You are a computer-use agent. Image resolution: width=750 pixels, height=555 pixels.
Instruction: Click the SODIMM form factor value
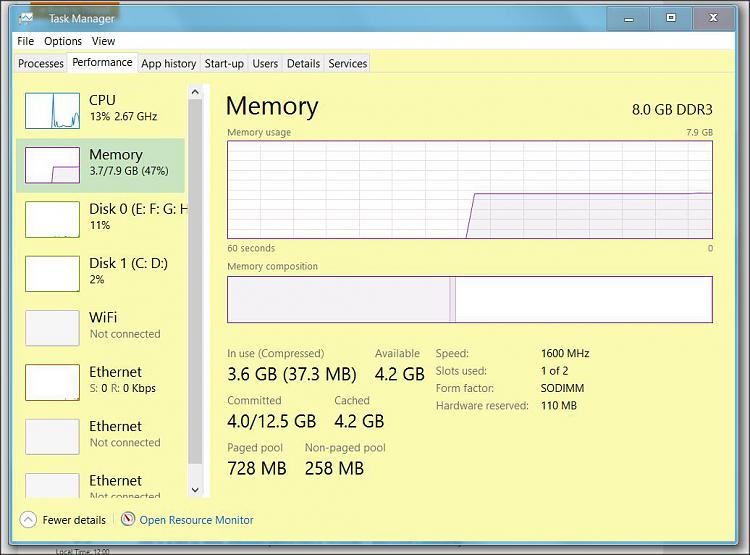[562, 388]
